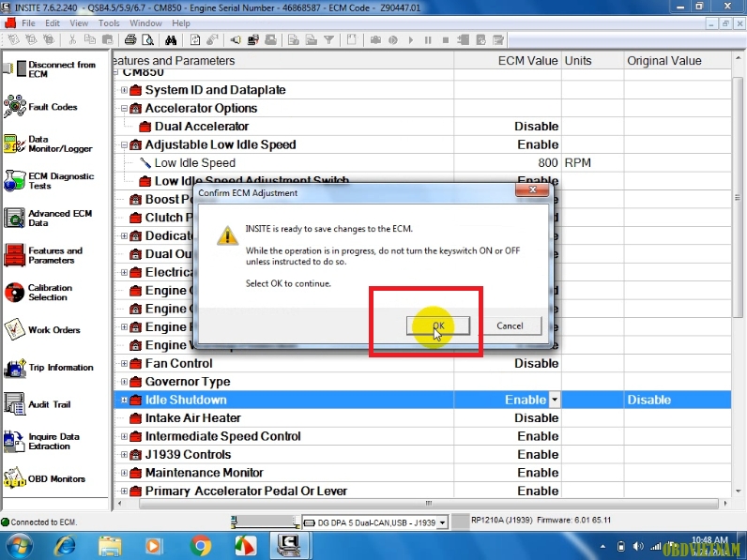This screenshot has height=560, width=747.
Task: Open the Windows Start menu
Action: [18, 546]
